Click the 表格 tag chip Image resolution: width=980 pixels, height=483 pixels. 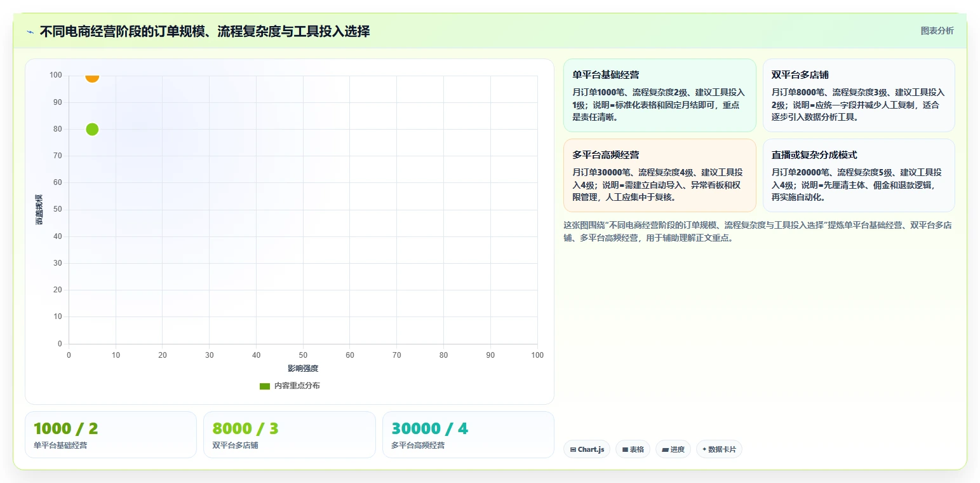[x=633, y=449]
